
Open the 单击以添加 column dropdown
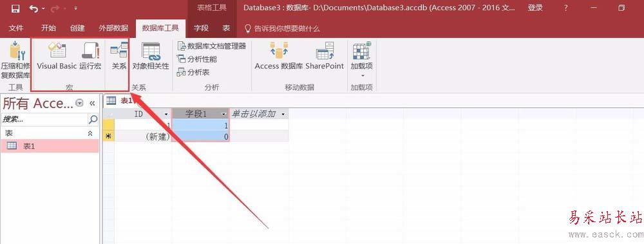click(x=283, y=114)
